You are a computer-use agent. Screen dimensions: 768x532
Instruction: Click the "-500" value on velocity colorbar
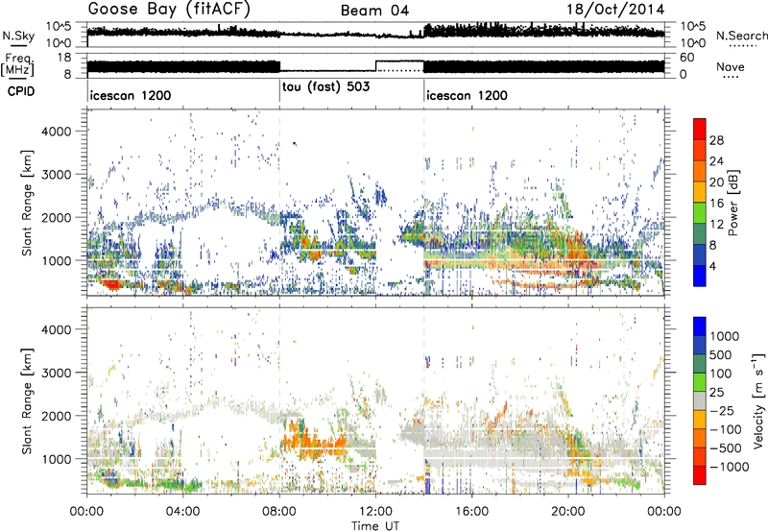point(726,448)
